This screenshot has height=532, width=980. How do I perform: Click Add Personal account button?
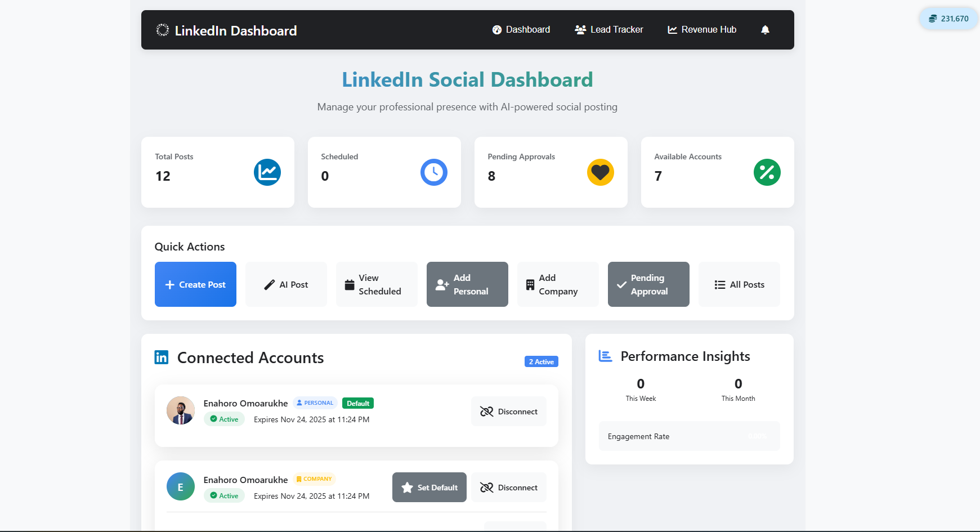[x=467, y=284]
